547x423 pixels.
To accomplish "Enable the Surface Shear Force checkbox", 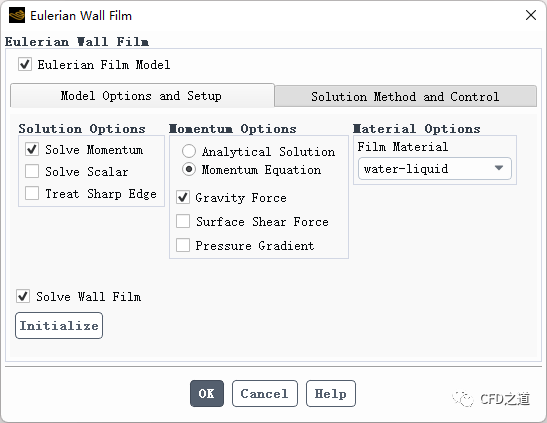I will click(183, 221).
